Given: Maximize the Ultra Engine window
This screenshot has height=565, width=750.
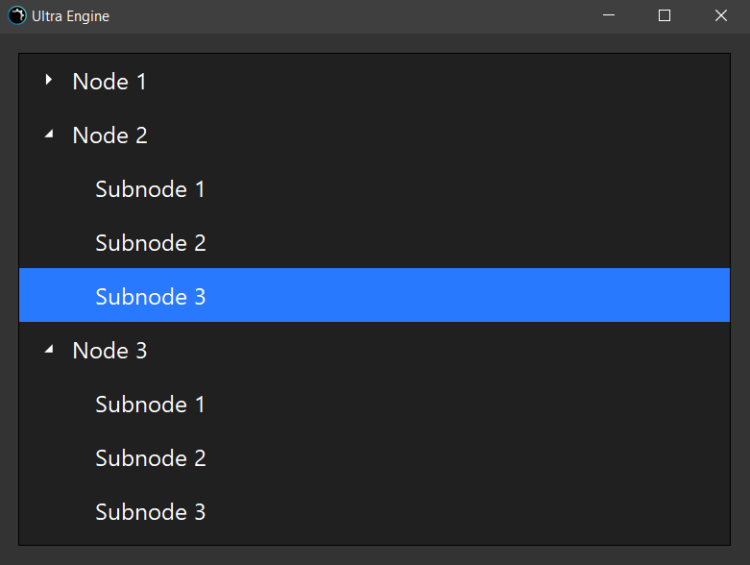Looking at the screenshot, I should tap(664, 16).
